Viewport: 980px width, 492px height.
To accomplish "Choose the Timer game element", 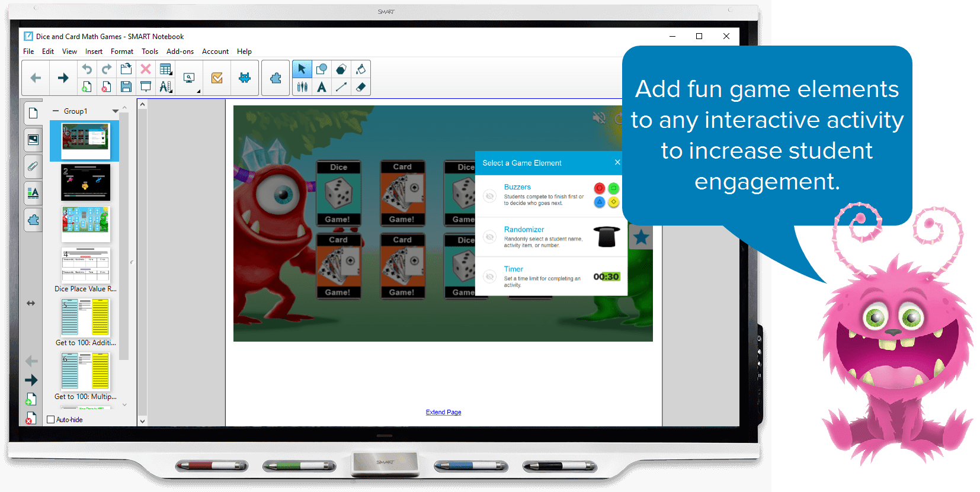I will 551,276.
